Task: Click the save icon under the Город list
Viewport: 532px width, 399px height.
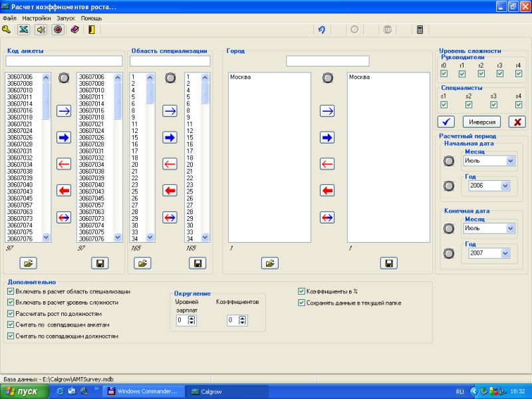Action: pyautogui.click(x=389, y=263)
